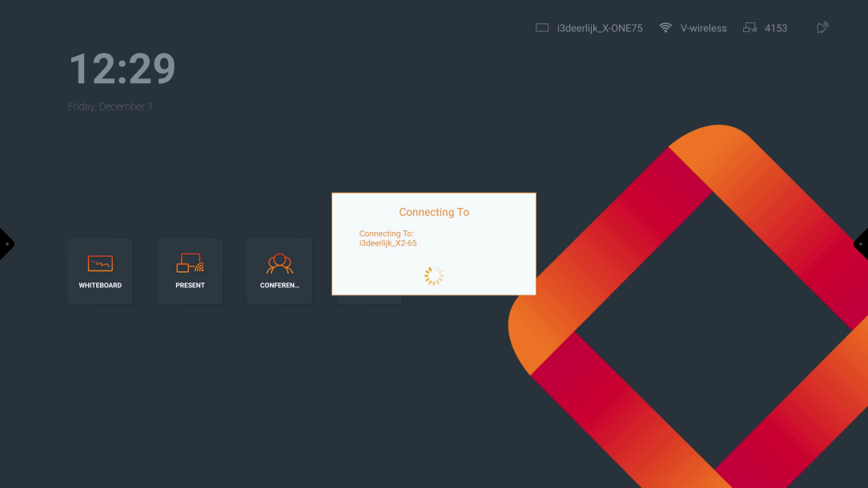
Task: Launch the Present screen-sharing icon
Action: (190, 263)
